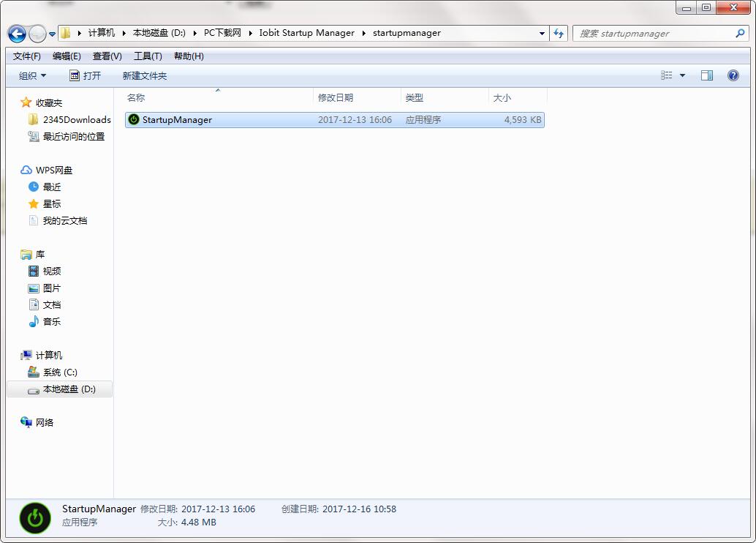Click the search magnifier icon
Viewport: 756px width, 543px height.
(740, 34)
